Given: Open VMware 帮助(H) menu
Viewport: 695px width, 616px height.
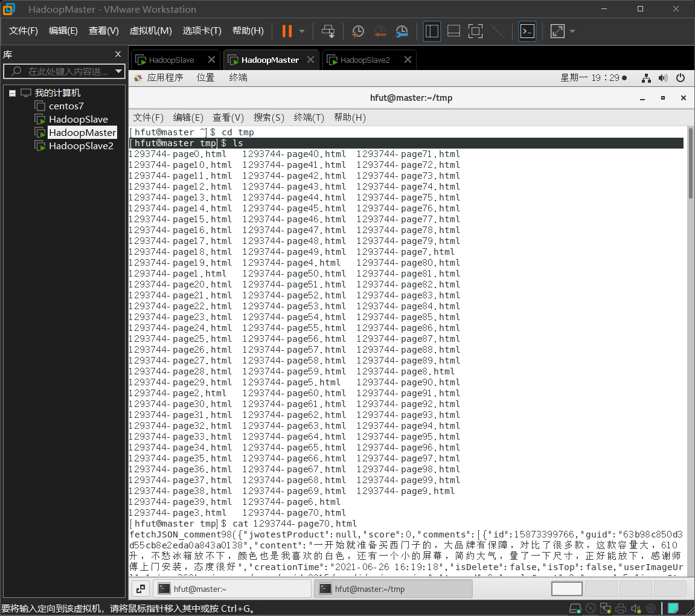Looking at the screenshot, I should 248,31.
